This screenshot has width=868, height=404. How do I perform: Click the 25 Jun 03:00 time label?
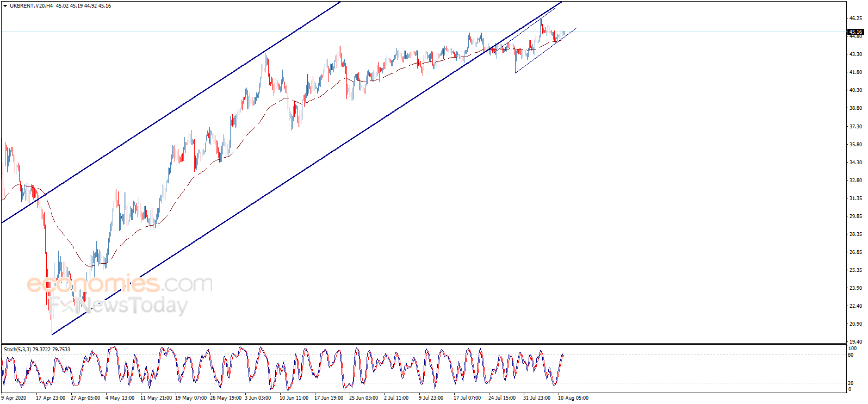(x=364, y=398)
